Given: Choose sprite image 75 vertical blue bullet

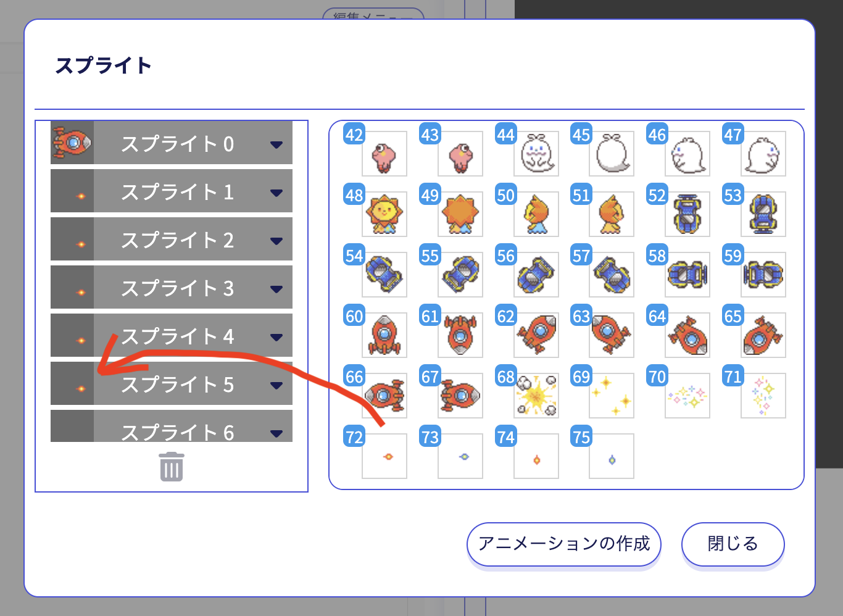Looking at the screenshot, I should 612,456.
